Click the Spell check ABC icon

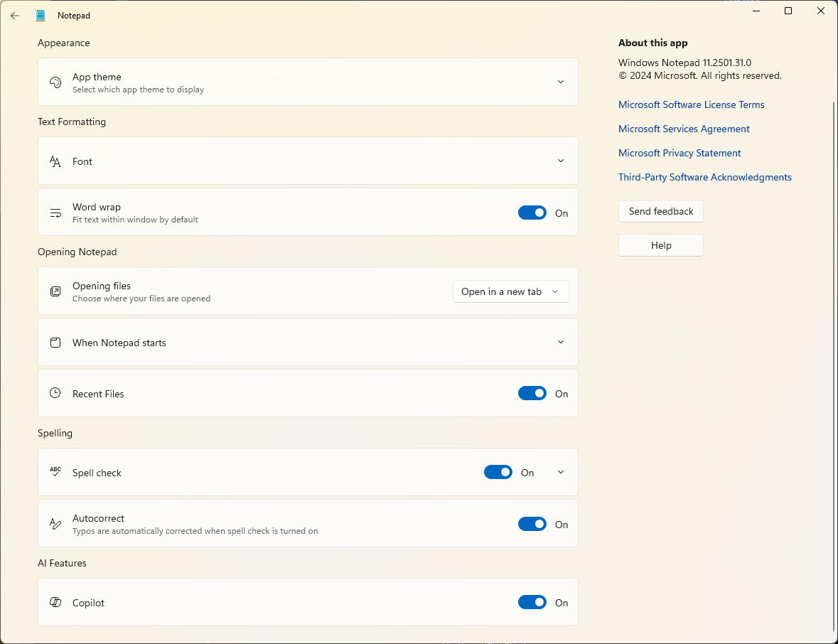pyautogui.click(x=55, y=472)
